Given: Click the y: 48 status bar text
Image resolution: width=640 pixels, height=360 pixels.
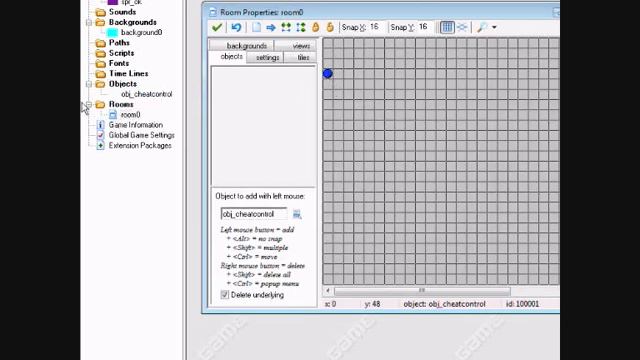Looking at the screenshot, I should (372, 304).
